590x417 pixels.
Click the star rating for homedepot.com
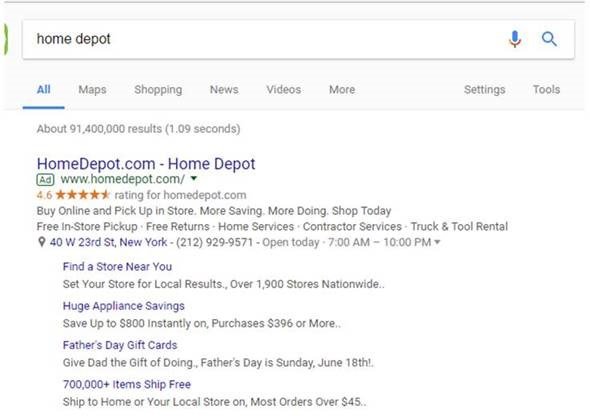click(82, 195)
